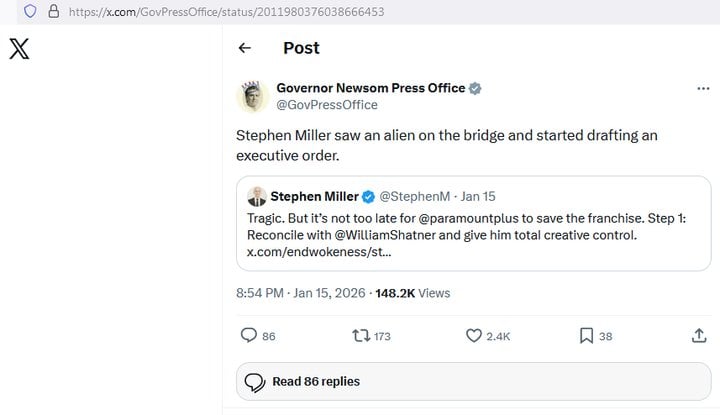
Task: Open Read 86 replies button
Action: [304, 381]
